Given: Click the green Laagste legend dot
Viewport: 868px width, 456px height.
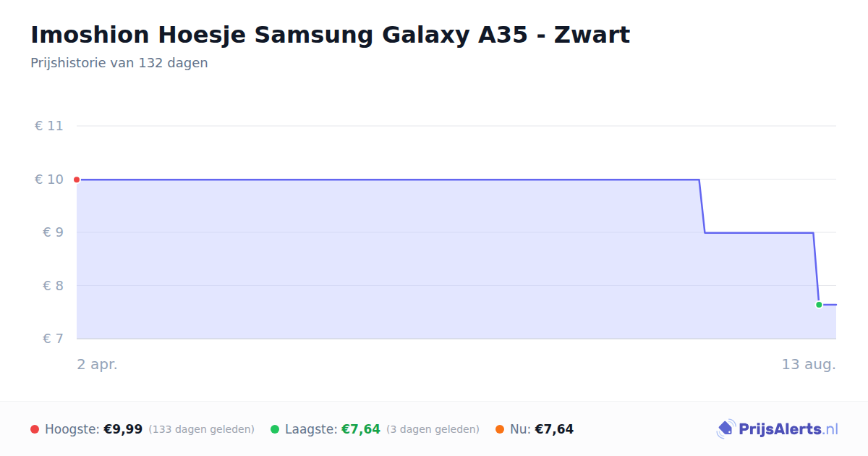Looking at the screenshot, I should pyautogui.click(x=275, y=429).
